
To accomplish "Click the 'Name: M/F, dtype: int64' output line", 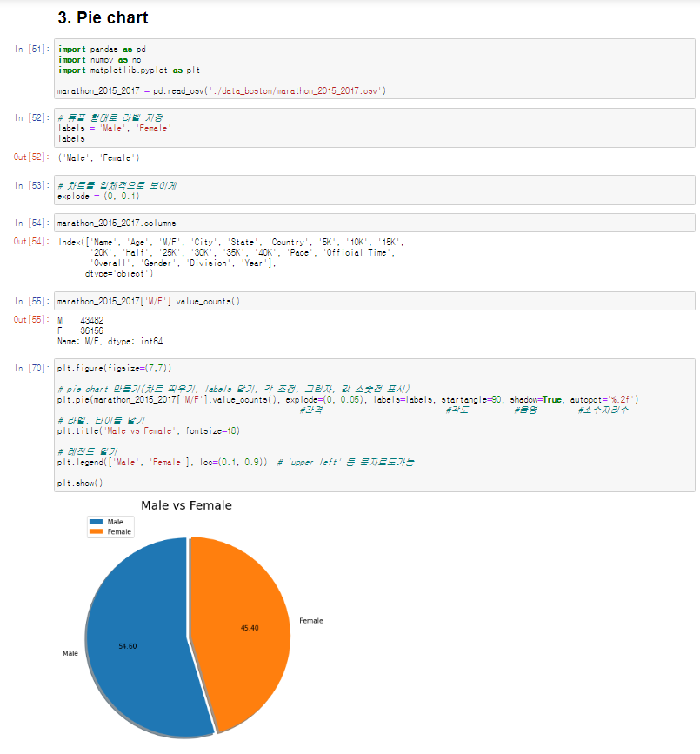I will [110, 342].
